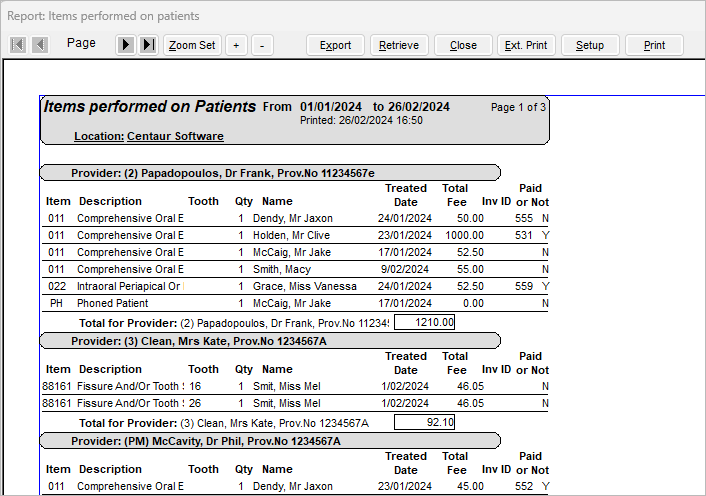Click the Retrieve button

[399, 45]
